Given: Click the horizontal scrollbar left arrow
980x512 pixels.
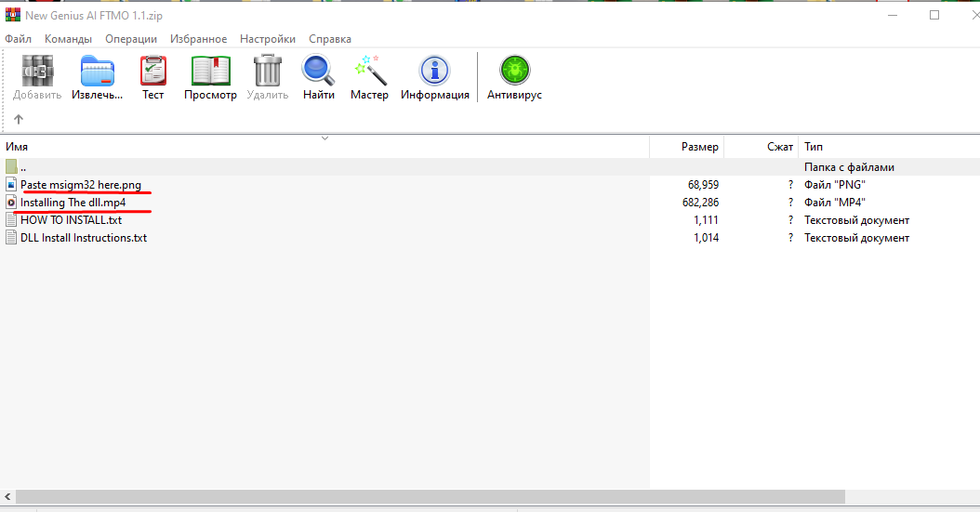Looking at the screenshot, I should point(7,497).
